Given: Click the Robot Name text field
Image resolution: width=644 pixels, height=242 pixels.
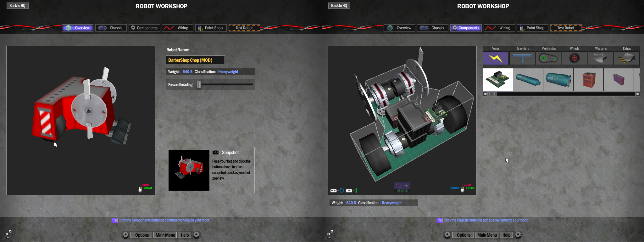Looking at the screenshot, I should tap(195, 60).
